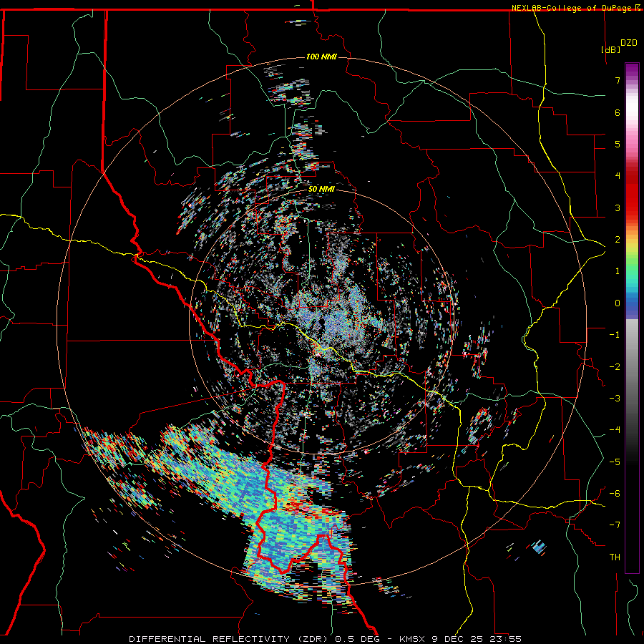Click the -6 value on the color scale
The height and width of the screenshot is (644, 644).
[x=615, y=494]
